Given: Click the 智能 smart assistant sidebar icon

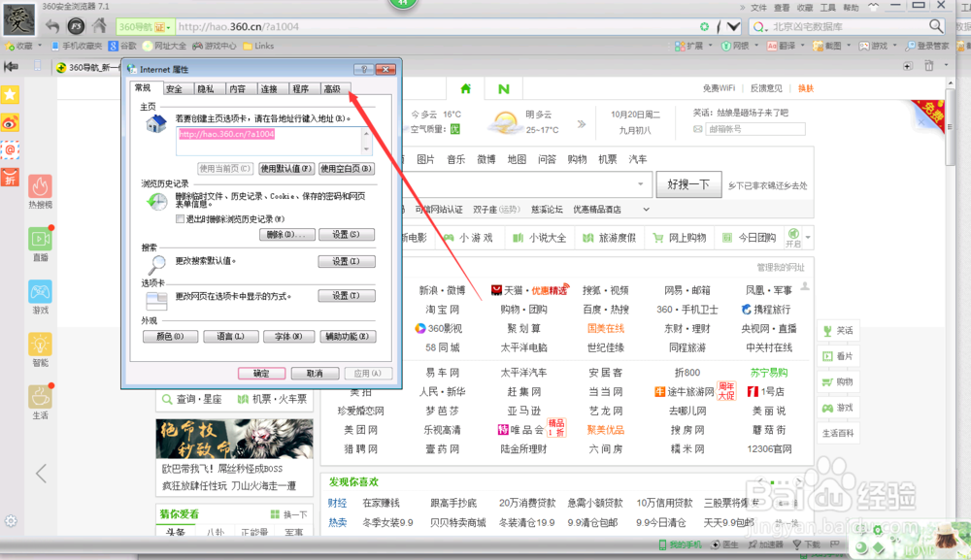Looking at the screenshot, I should click(40, 343).
